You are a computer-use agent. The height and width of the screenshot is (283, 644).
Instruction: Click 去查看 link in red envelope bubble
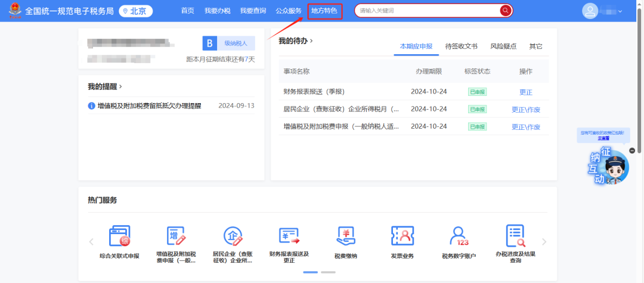(603, 139)
